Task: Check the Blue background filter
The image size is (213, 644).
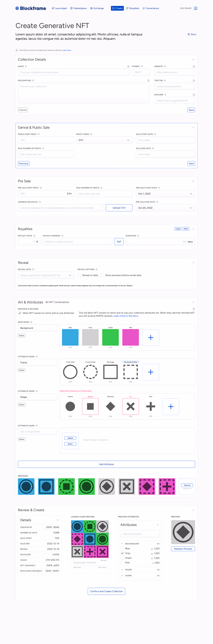Action: (x=122, y=548)
